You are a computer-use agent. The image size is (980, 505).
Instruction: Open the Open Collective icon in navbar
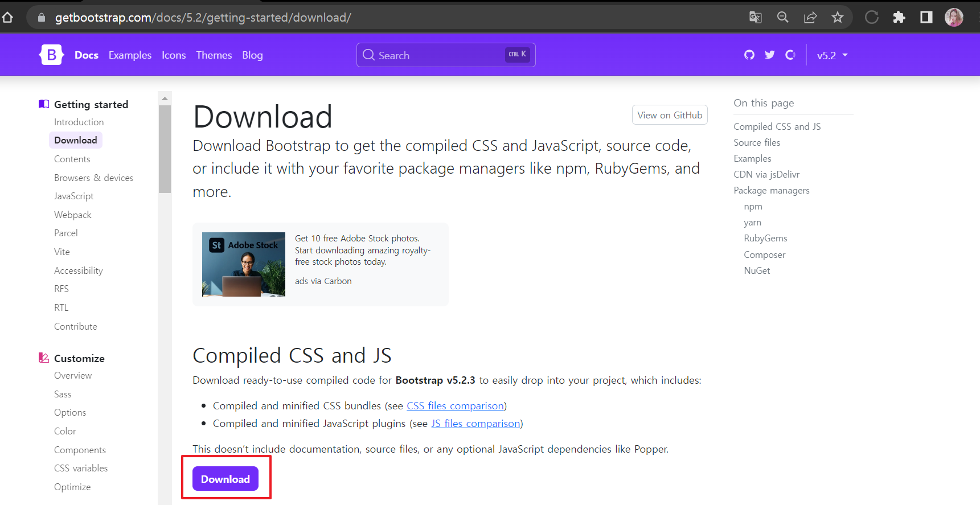(x=790, y=55)
